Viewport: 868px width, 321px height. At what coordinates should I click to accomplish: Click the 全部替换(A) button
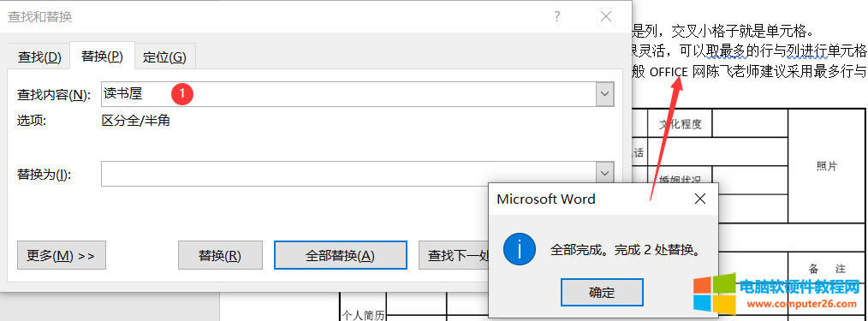(341, 255)
